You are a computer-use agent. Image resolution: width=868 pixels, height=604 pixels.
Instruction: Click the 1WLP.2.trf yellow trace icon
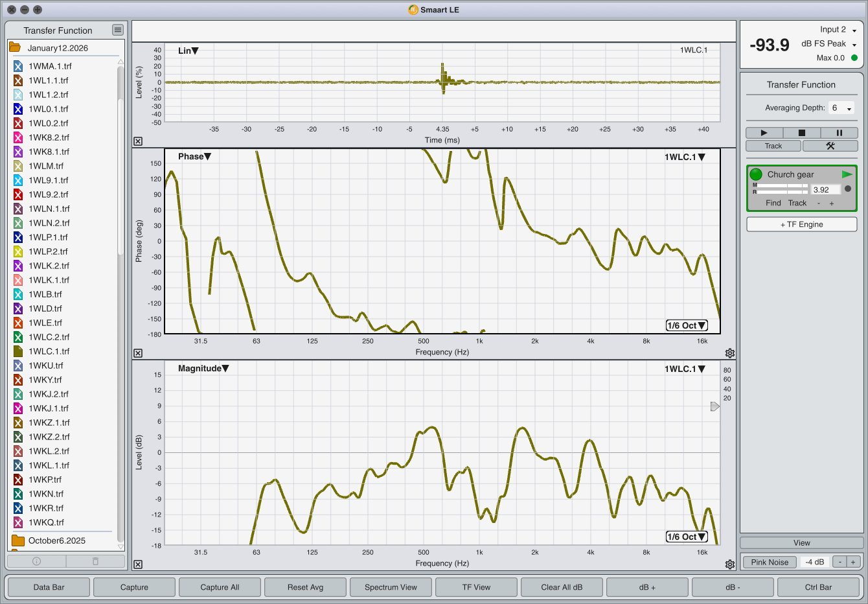(x=18, y=251)
